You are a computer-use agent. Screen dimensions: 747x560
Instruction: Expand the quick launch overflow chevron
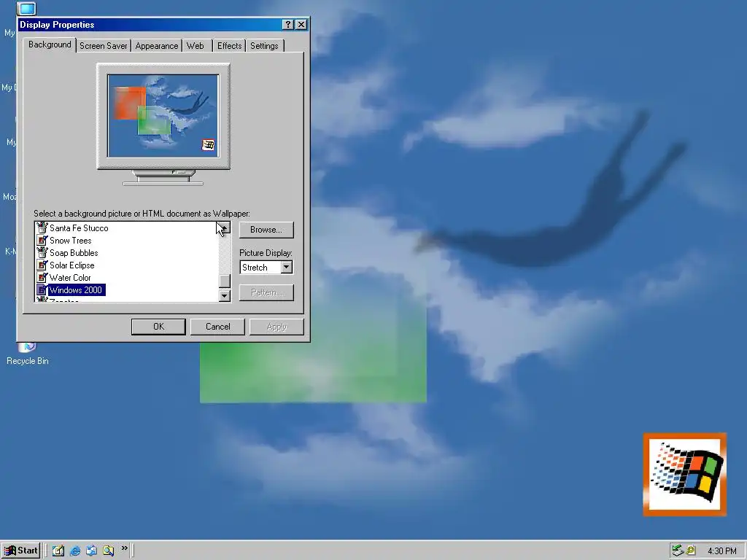point(124,548)
